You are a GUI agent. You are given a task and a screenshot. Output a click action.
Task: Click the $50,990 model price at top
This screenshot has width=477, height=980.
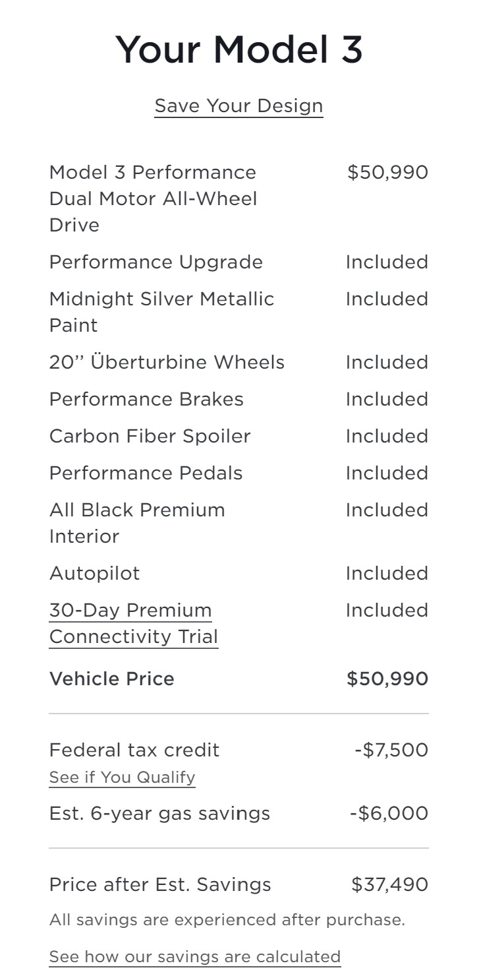[x=387, y=172]
